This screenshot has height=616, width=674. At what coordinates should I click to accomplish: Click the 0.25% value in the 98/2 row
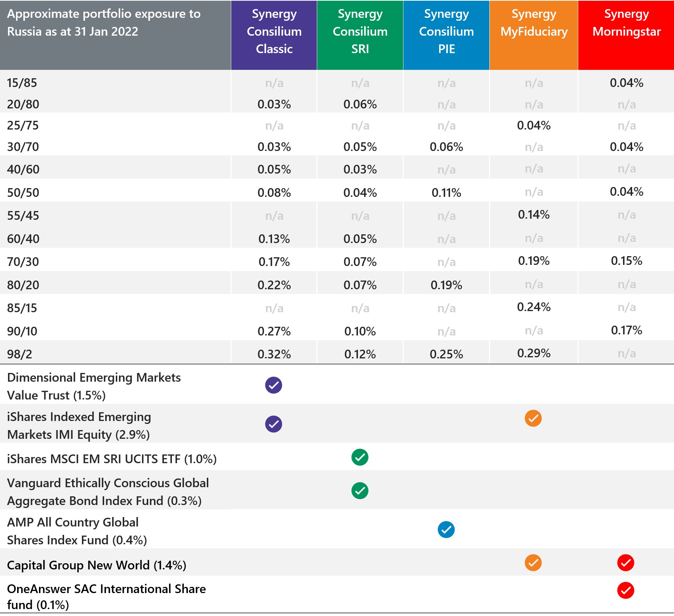coord(446,354)
